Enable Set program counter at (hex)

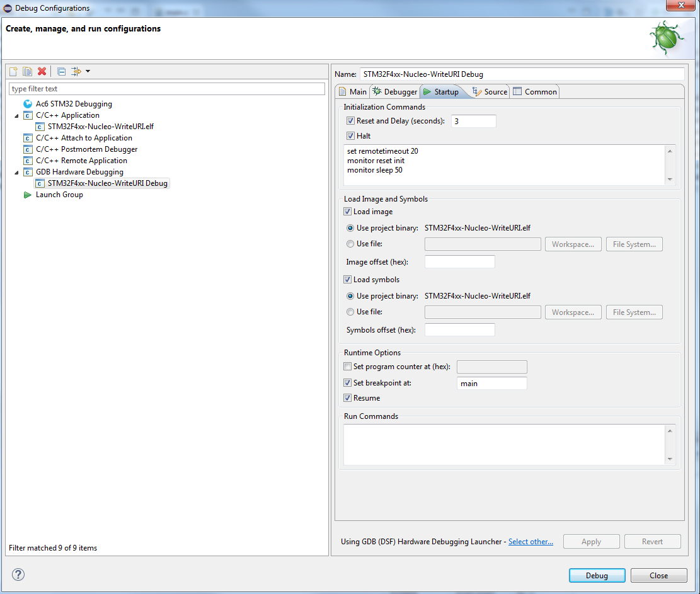(x=348, y=367)
